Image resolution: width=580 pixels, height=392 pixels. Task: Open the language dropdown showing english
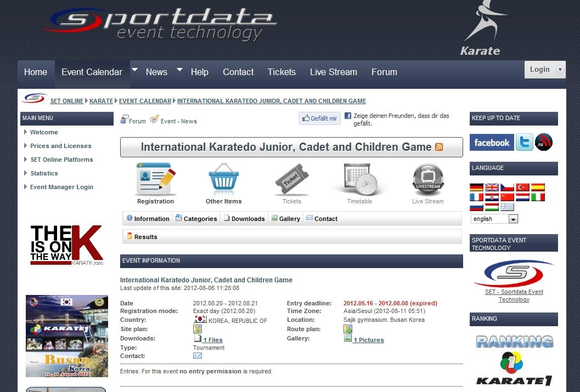click(x=494, y=219)
